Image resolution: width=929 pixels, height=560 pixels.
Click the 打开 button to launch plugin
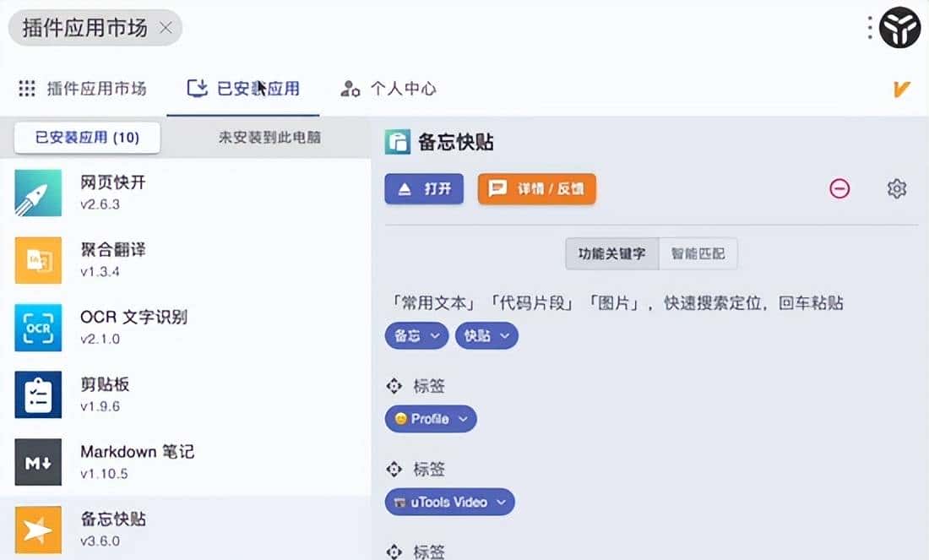[x=424, y=189]
